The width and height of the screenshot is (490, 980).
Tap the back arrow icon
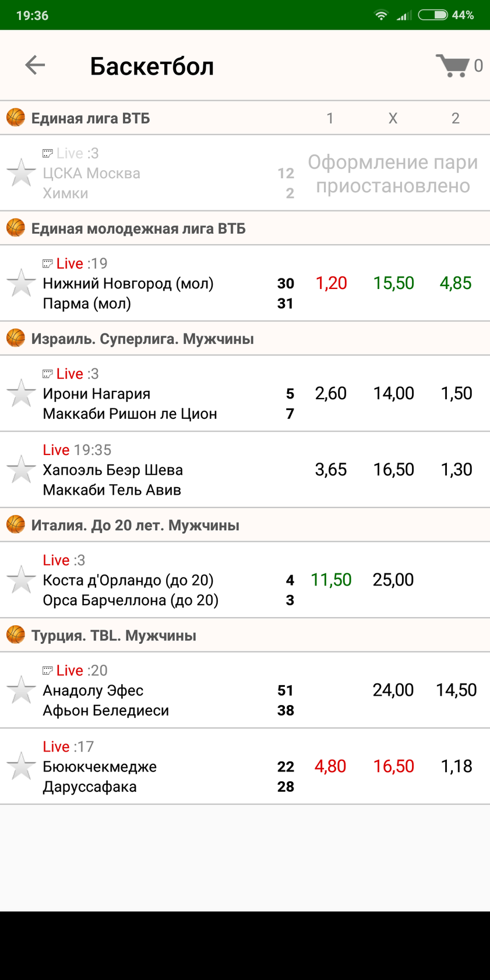coord(35,65)
